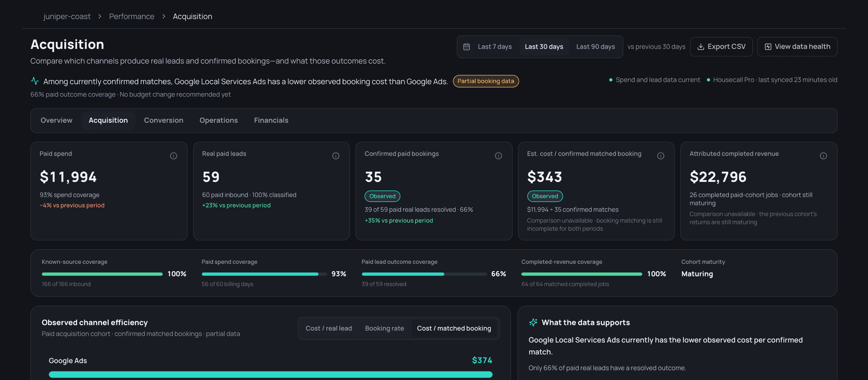Image resolution: width=868 pixels, height=380 pixels.
Task: Go to Performance breadcrumb
Action: [132, 16]
